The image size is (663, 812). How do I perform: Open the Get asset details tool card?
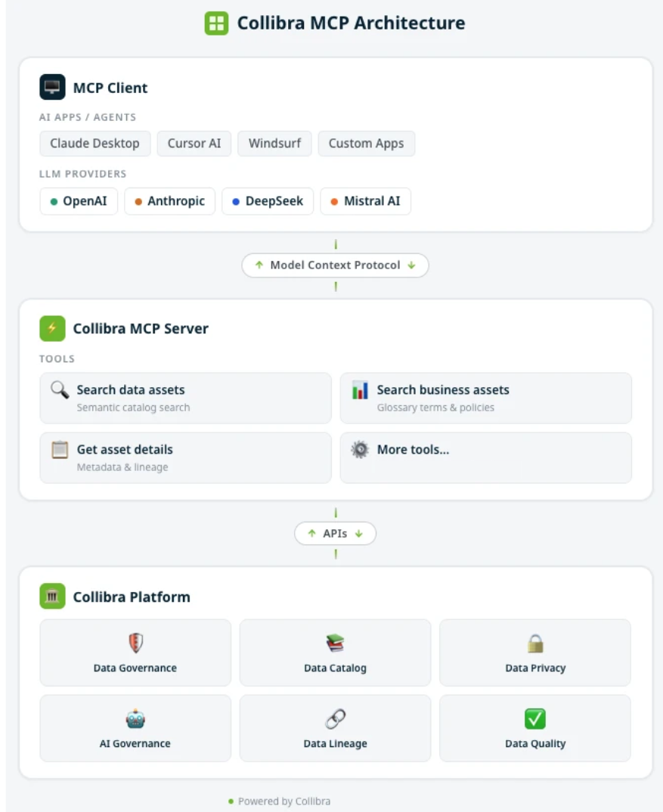click(185, 457)
